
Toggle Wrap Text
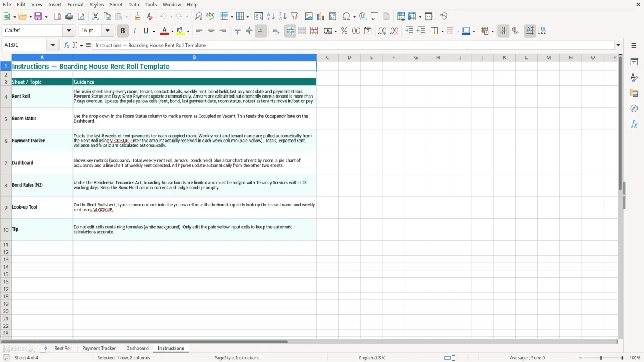point(275,31)
